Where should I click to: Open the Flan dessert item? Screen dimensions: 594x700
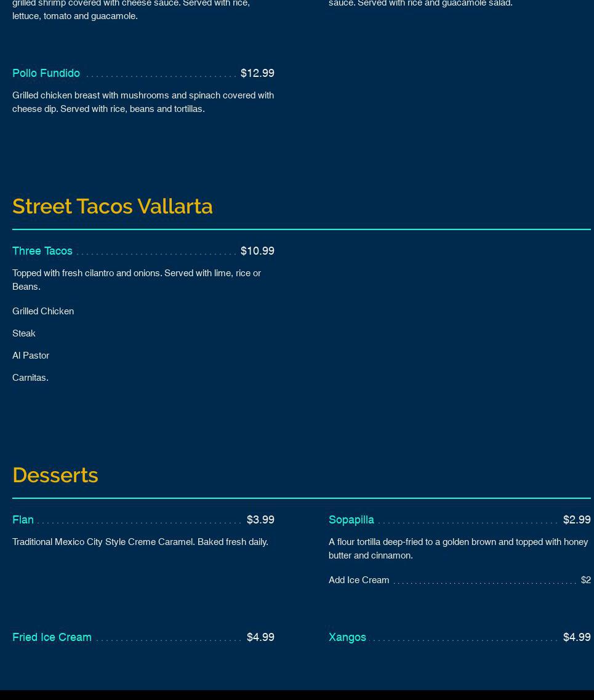pyautogui.click(x=23, y=520)
